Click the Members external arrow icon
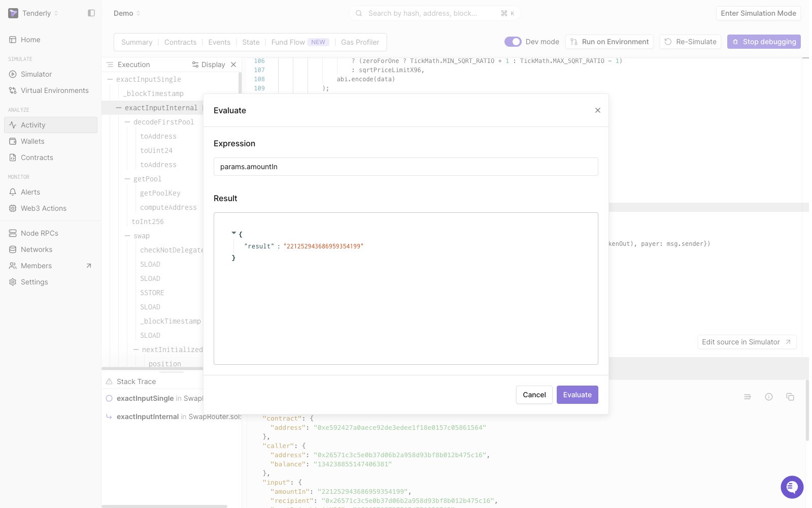This screenshot has height=508, width=812. (x=89, y=266)
